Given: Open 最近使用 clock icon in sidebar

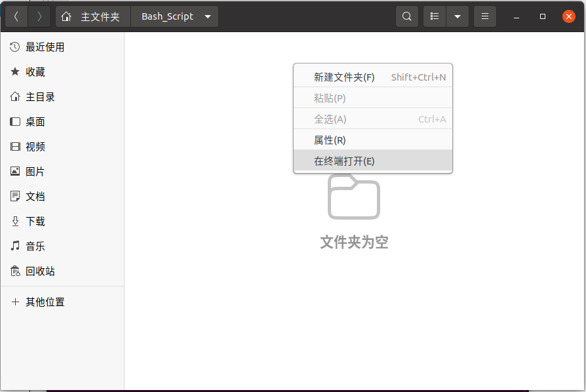Looking at the screenshot, I should [15, 47].
